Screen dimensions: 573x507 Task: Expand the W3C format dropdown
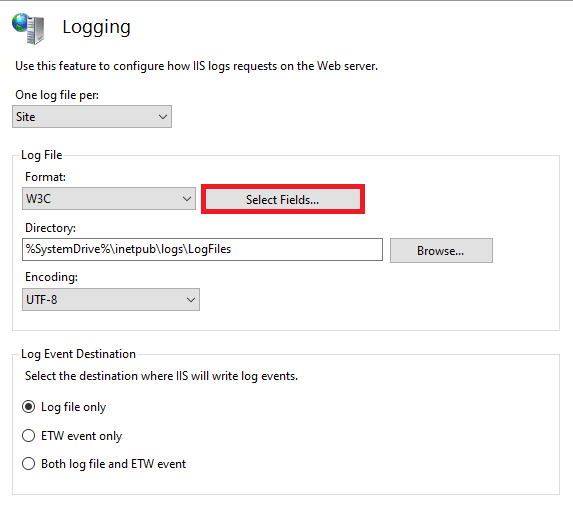pos(109,198)
